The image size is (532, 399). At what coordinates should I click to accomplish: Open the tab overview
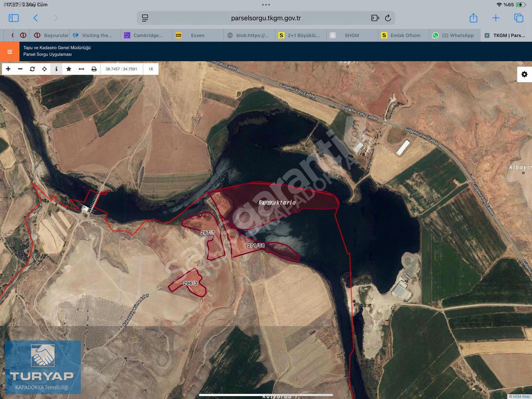[518, 18]
